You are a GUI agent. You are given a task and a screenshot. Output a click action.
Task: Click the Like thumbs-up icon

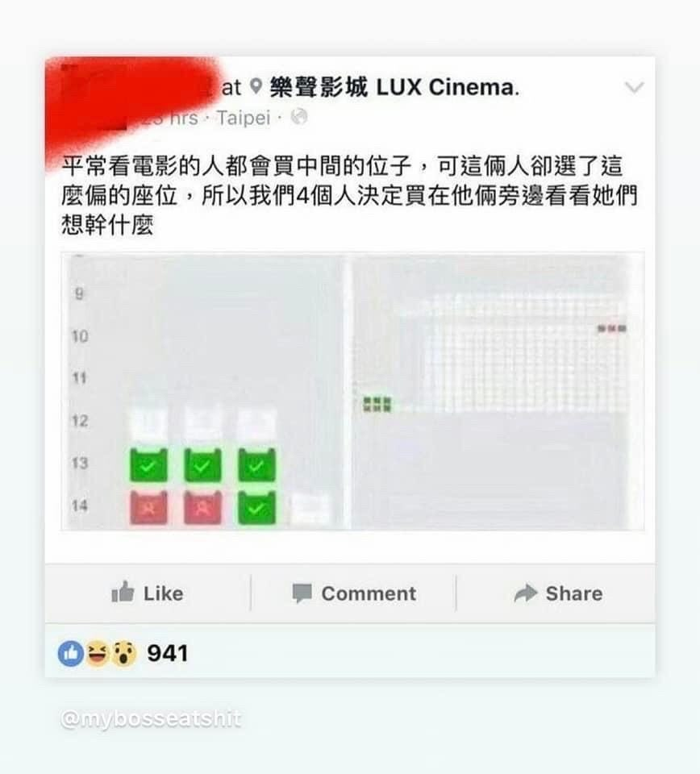(123, 592)
